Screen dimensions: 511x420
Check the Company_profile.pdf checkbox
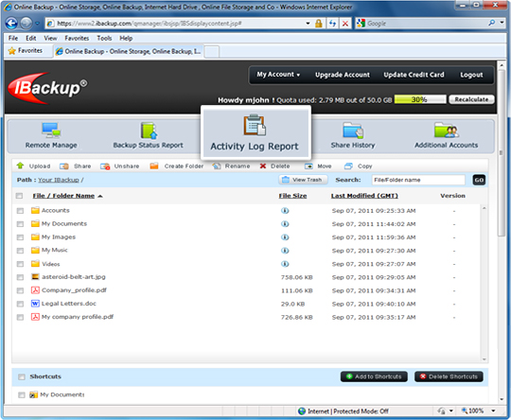[20, 290]
